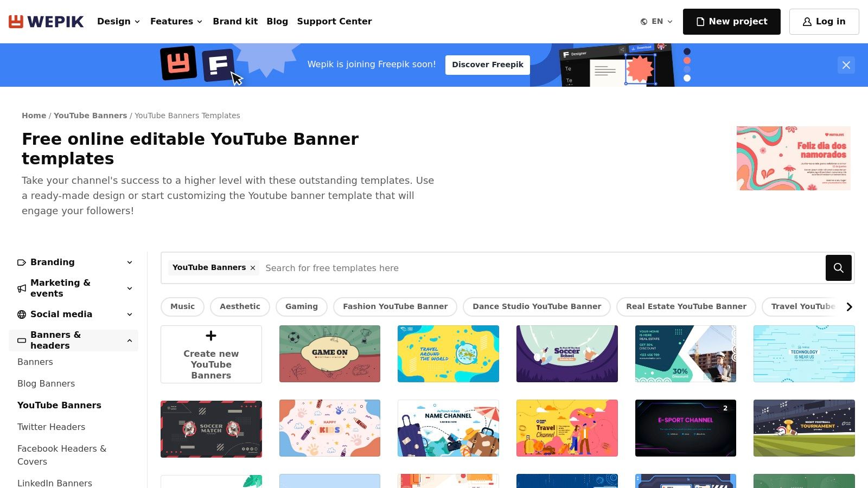Start a New project
This screenshot has width=868, height=488.
731,22
